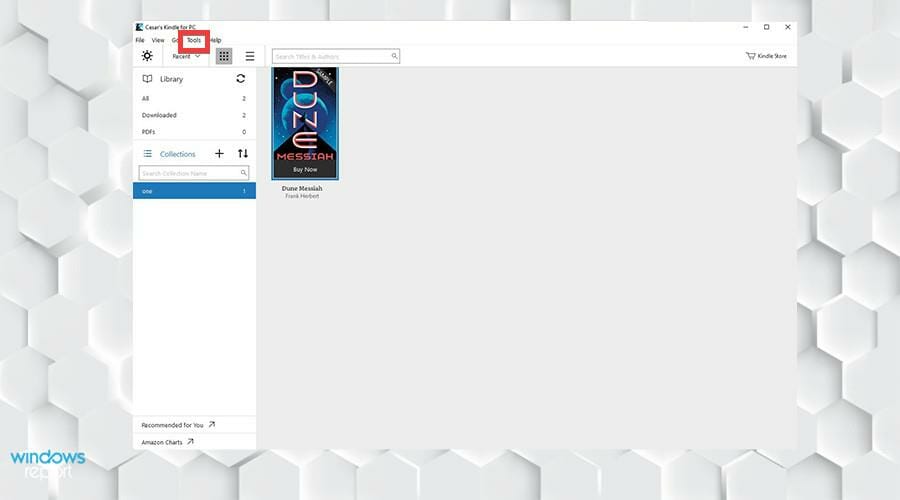Open the Kindle Store cart button
Image resolution: width=900 pixels, height=500 pixels.
click(x=766, y=56)
